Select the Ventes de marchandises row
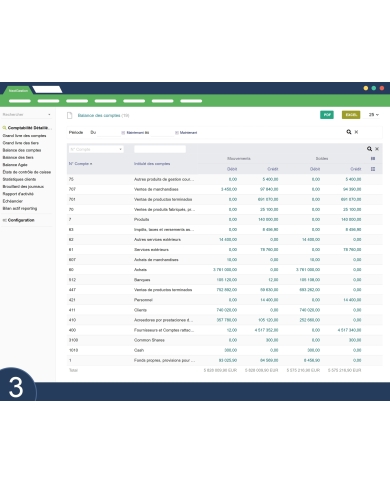The width and height of the screenshot is (390, 484). click(225, 189)
